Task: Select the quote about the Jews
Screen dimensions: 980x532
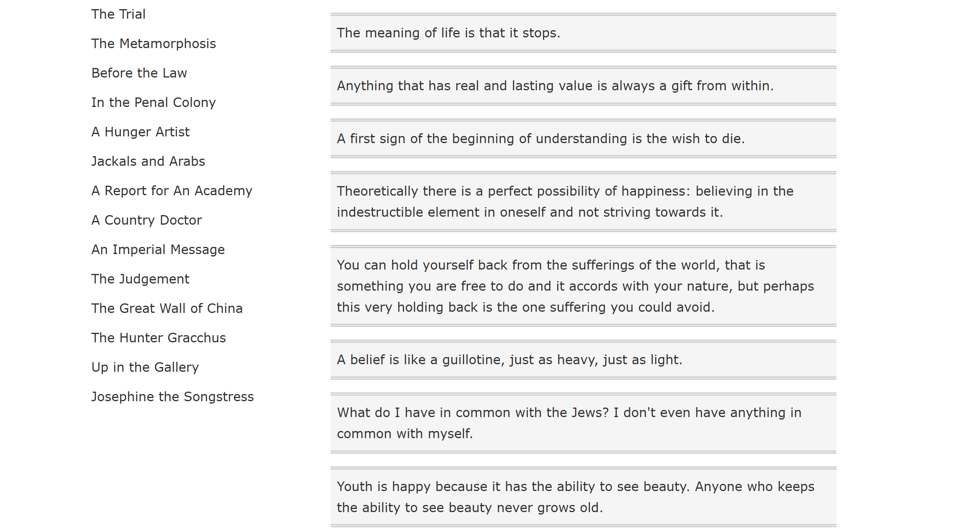Action: [583, 423]
